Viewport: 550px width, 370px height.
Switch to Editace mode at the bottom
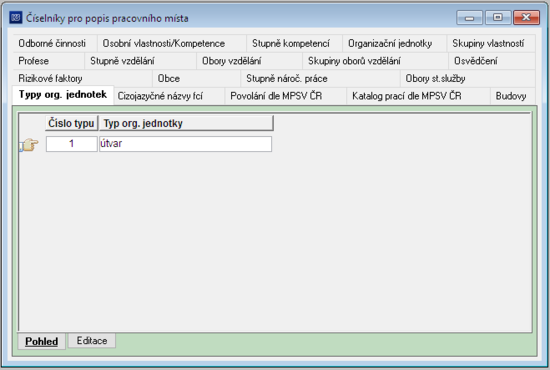pos(92,341)
